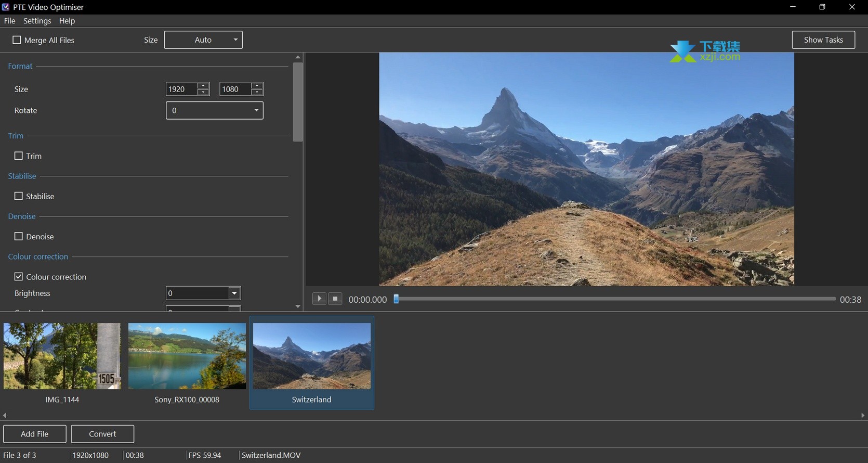Decrease the width value with down arrow

204,92
